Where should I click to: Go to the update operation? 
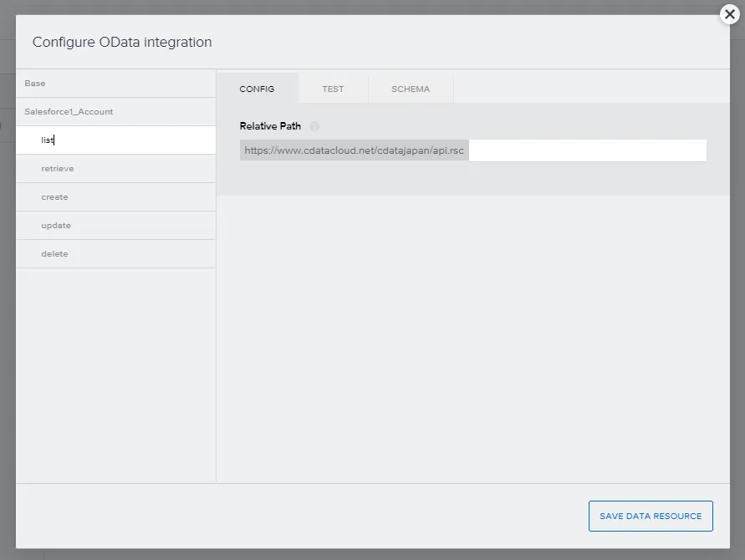pos(56,226)
